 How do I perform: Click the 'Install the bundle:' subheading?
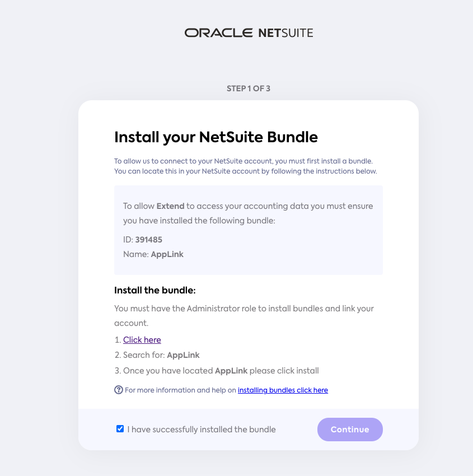coord(154,290)
